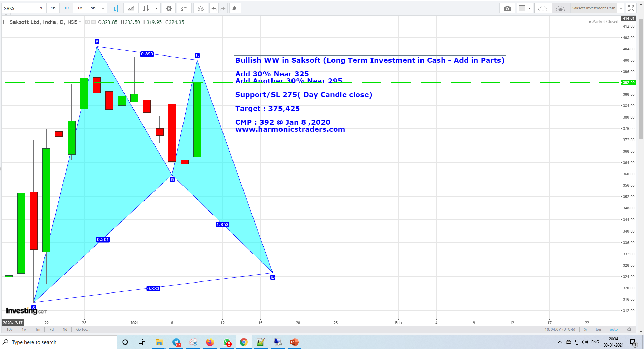Select the 5h interval
Screen dimensions: 644x349
pyautogui.click(x=93, y=8)
